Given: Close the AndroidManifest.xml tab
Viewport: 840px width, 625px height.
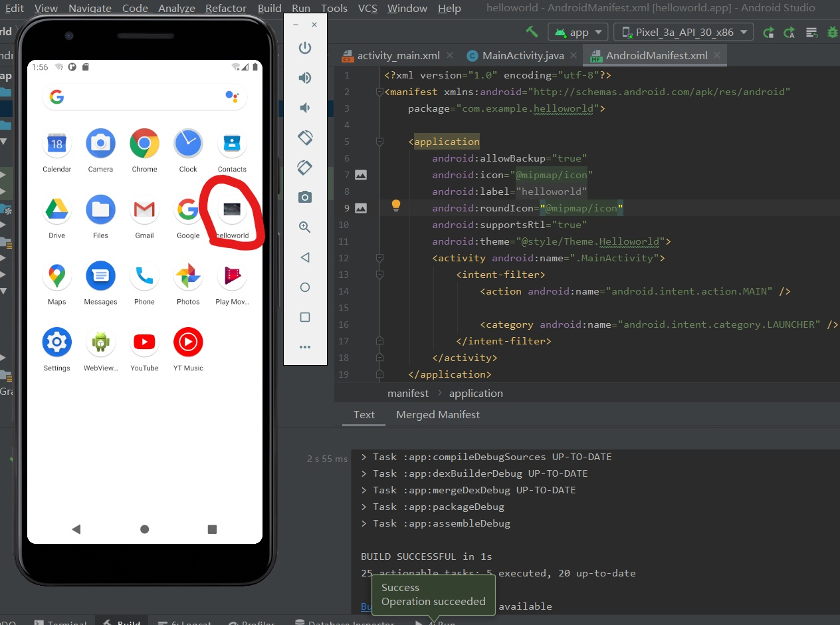Looking at the screenshot, I should [x=717, y=56].
